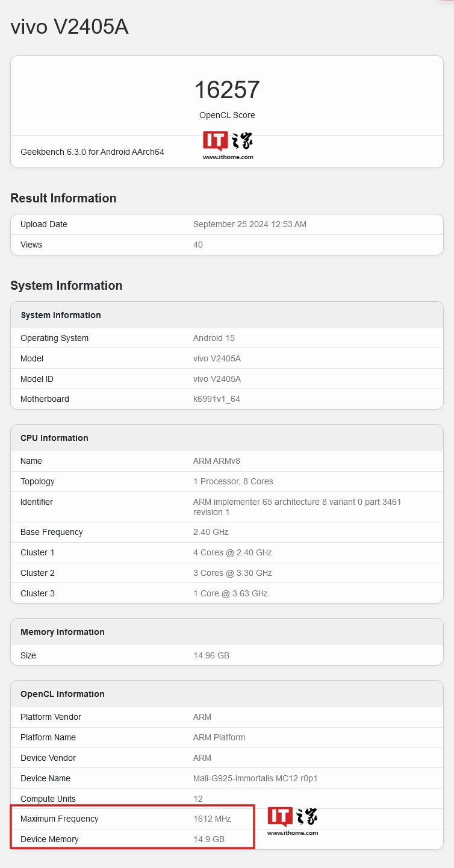
Task: Select the Mali-G925-Immortalis MC12 device name
Action: click(255, 778)
